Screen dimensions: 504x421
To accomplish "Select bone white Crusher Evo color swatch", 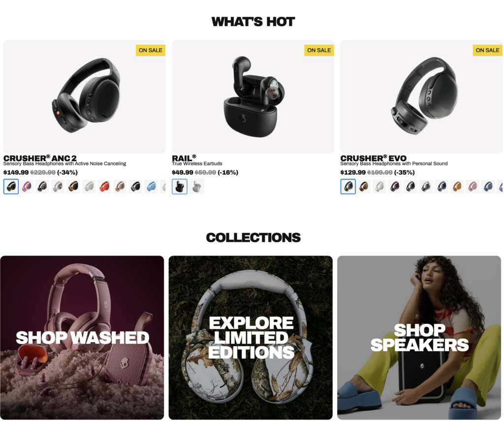I will tap(379, 187).
